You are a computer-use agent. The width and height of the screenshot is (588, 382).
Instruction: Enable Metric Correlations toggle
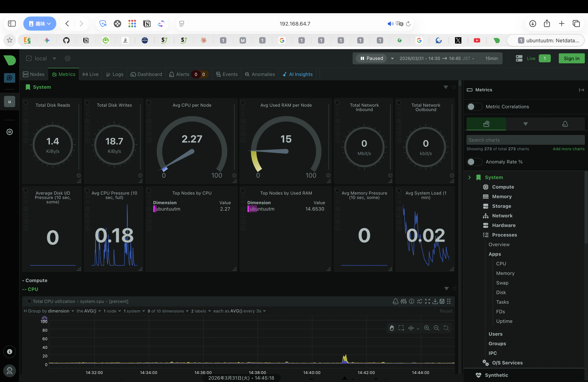coord(474,107)
